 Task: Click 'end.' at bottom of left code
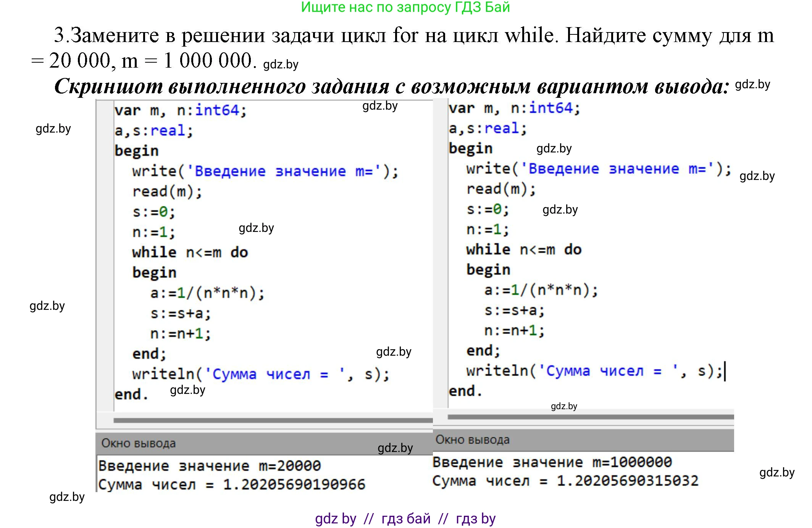click(x=131, y=394)
